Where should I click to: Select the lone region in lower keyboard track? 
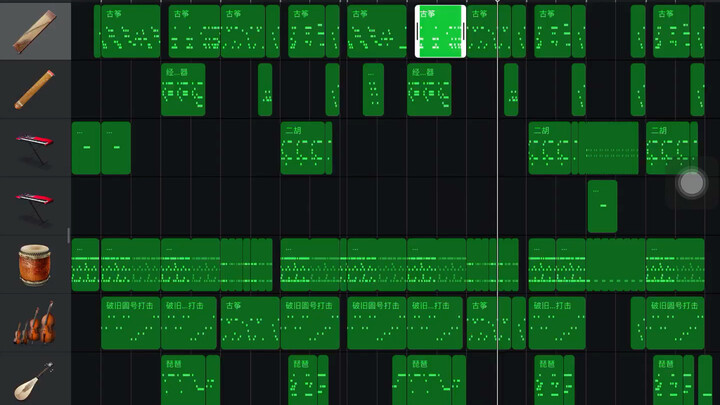coord(602,206)
